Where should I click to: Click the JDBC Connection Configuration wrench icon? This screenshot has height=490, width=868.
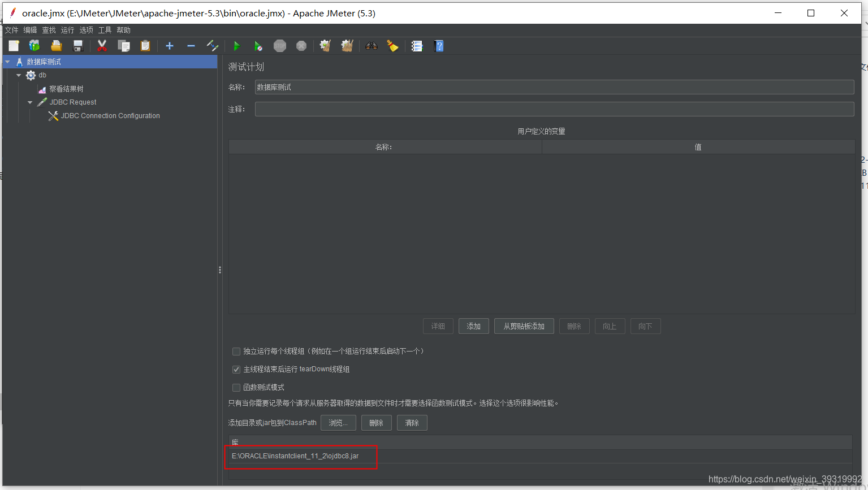click(53, 116)
